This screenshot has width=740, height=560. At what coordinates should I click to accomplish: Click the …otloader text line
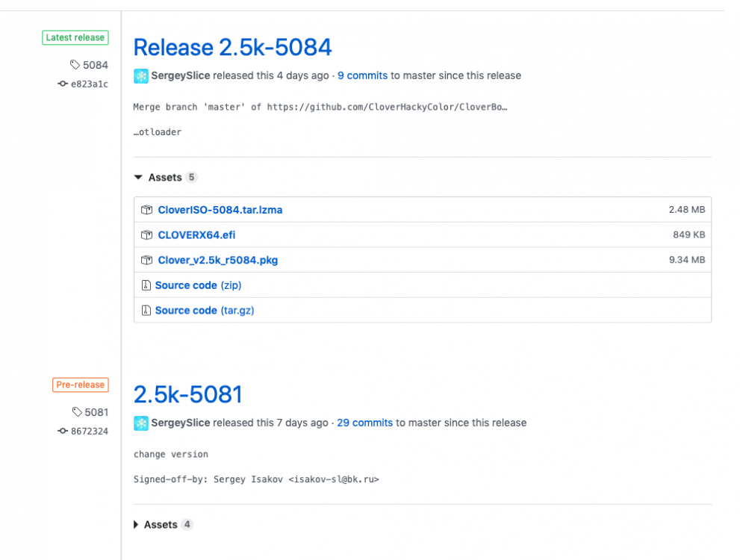[x=157, y=132]
